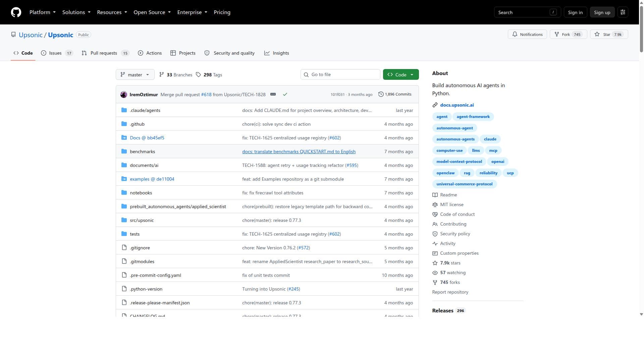Open the appearance settings icon in header

point(623,12)
